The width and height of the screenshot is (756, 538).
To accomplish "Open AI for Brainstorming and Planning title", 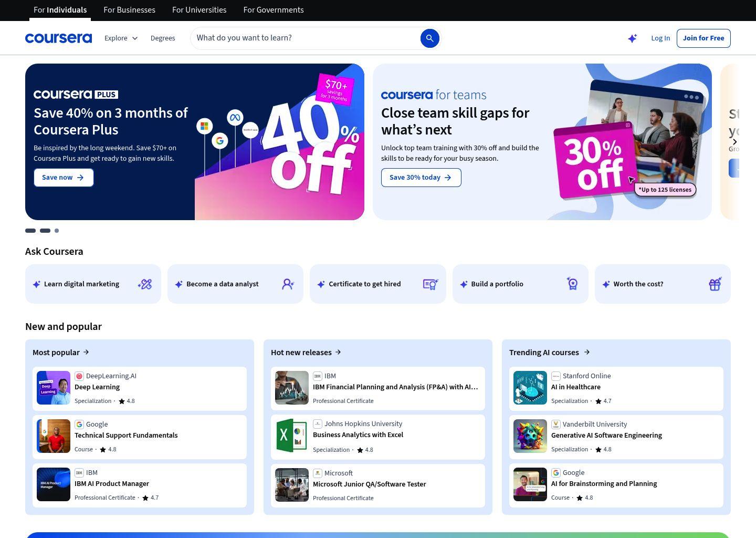I will pos(604,483).
